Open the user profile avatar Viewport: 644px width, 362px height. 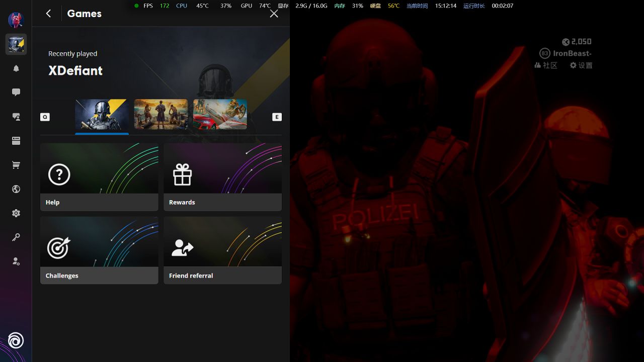click(16, 20)
